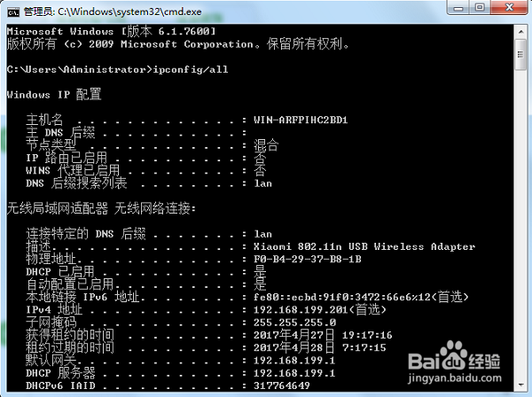Click the empty scrollbar track below the thumb
The image size is (532, 397).
point(520,224)
